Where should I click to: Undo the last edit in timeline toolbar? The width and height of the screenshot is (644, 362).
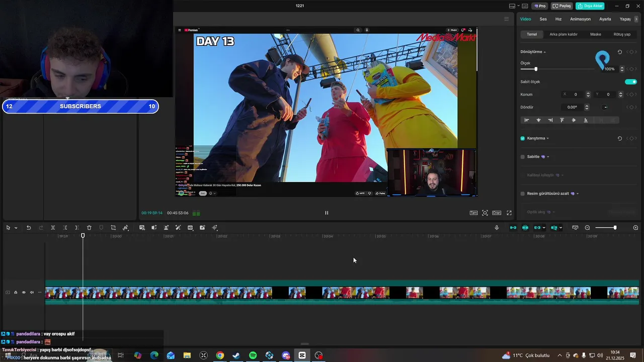29,228
